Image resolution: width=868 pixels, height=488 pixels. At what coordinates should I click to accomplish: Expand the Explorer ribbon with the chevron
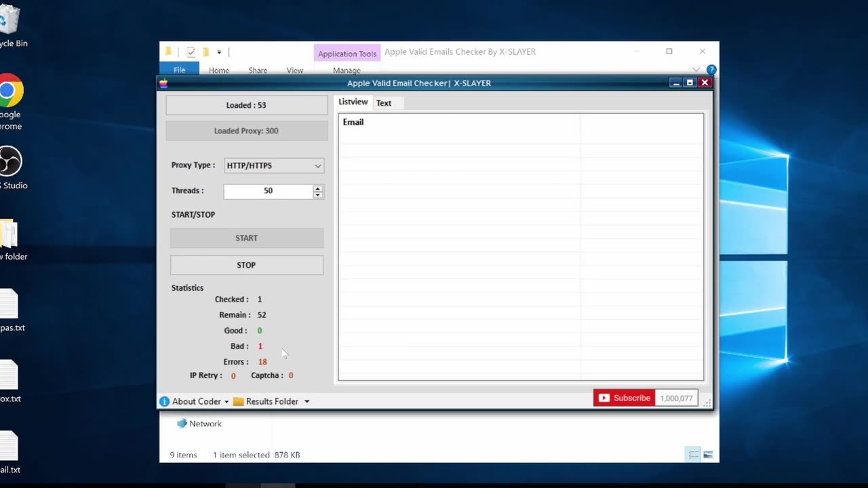tap(696, 70)
